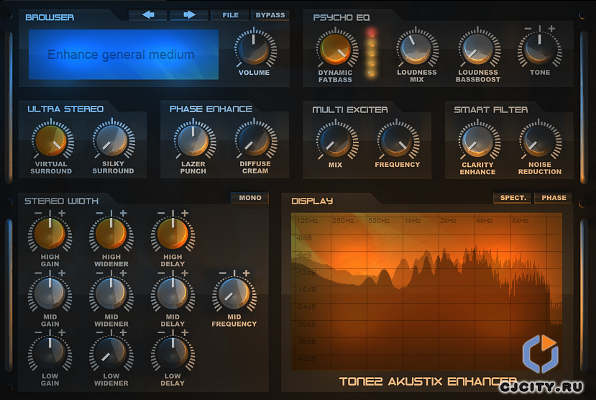Click the Virtual Surround knob
Image resolution: width=596 pixels, height=400 pixels.
tap(51, 141)
